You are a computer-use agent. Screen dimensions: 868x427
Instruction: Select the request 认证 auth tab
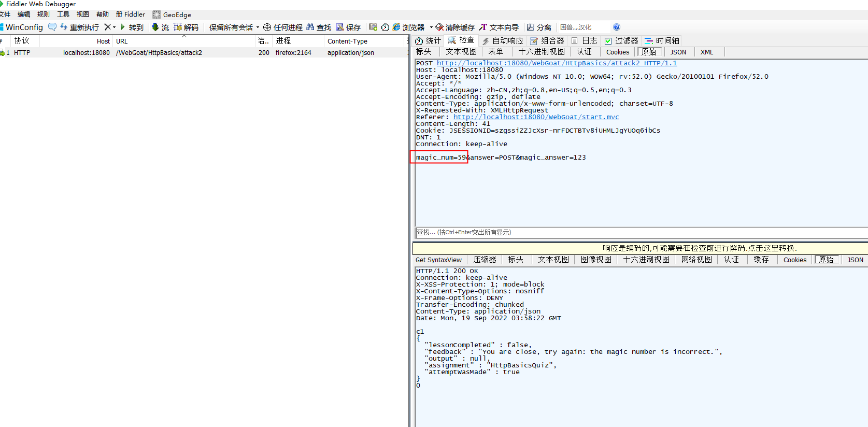(x=584, y=52)
